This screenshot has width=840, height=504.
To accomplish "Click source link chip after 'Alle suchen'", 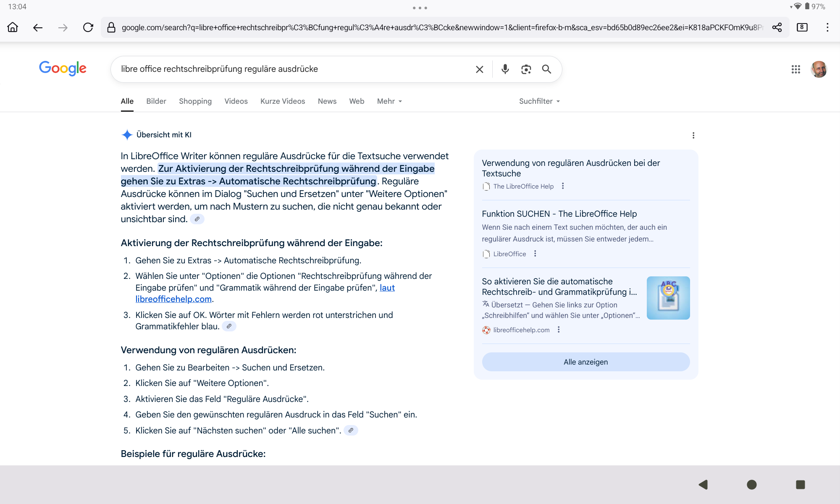I will [x=351, y=430].
